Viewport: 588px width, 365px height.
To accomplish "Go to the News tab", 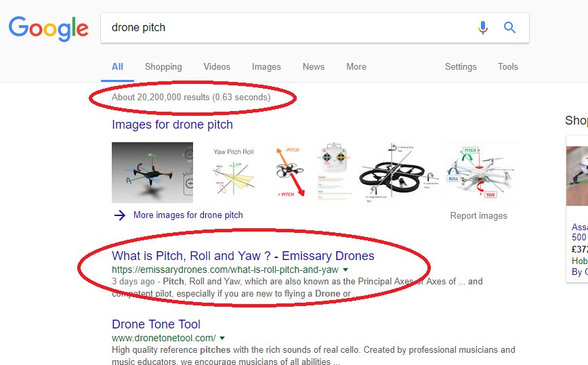I will pos(314,67).
